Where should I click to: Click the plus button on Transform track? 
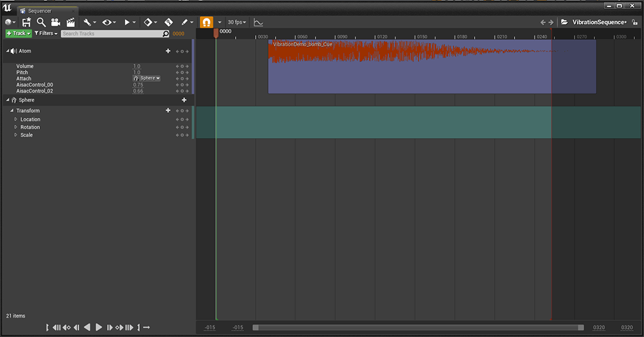(x=167, y=110)
